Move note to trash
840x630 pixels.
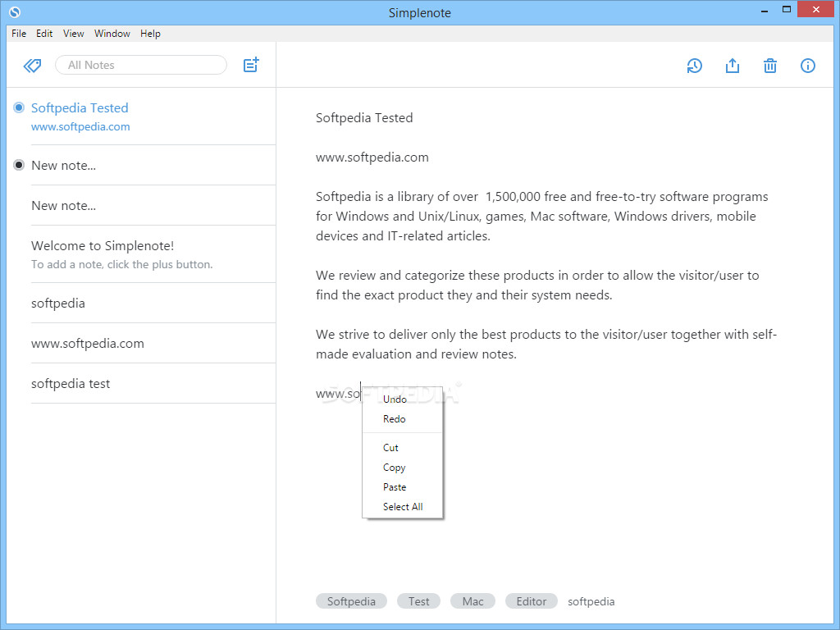tap(769, 66)
